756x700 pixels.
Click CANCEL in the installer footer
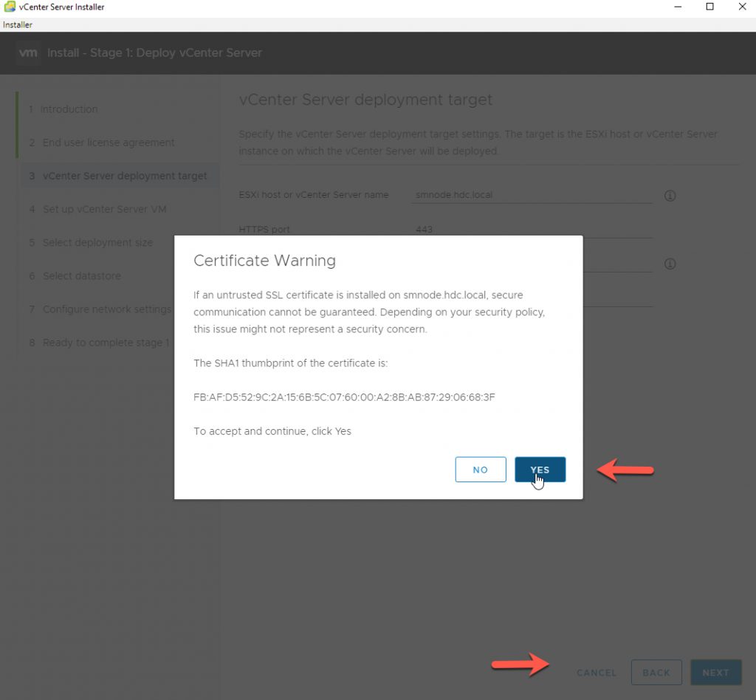pos(597,672)
